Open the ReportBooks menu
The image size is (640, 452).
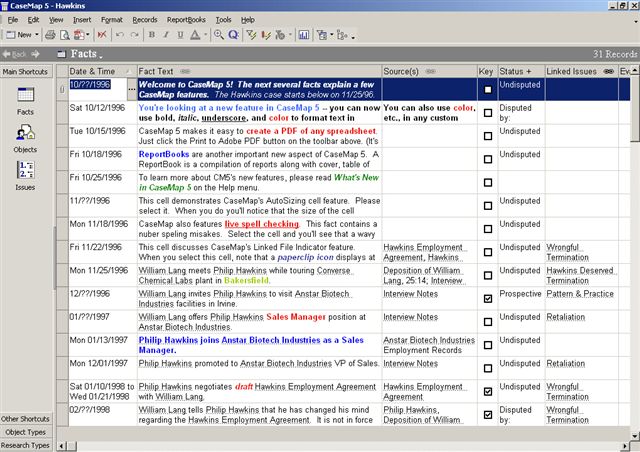point(186,19)
